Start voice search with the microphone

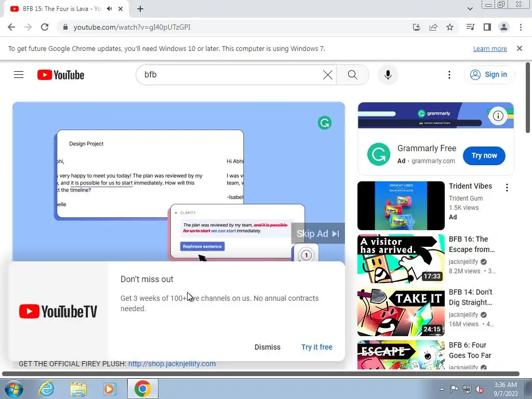[x=388, y=75]
